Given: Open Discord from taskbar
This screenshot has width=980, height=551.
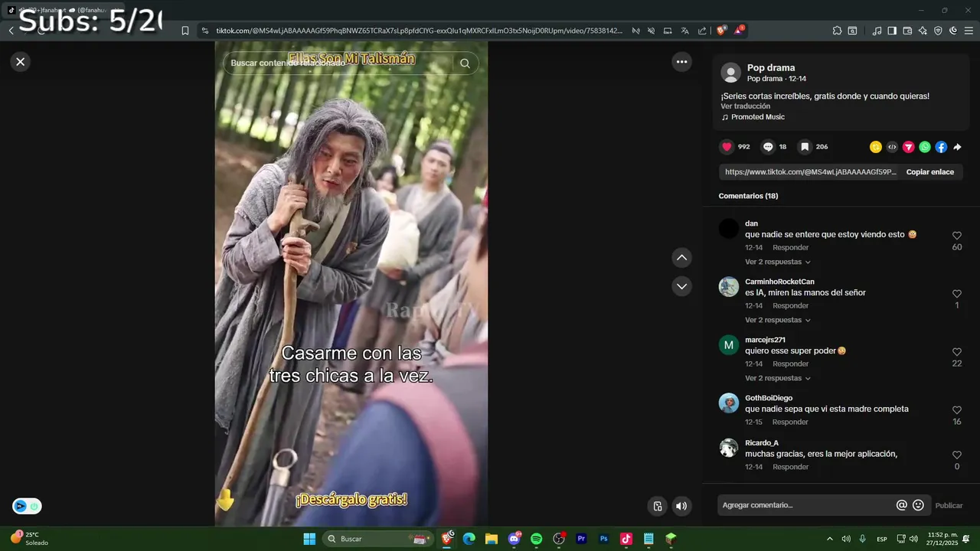Looking at the screenshot, I should click(x=514, y=539).
